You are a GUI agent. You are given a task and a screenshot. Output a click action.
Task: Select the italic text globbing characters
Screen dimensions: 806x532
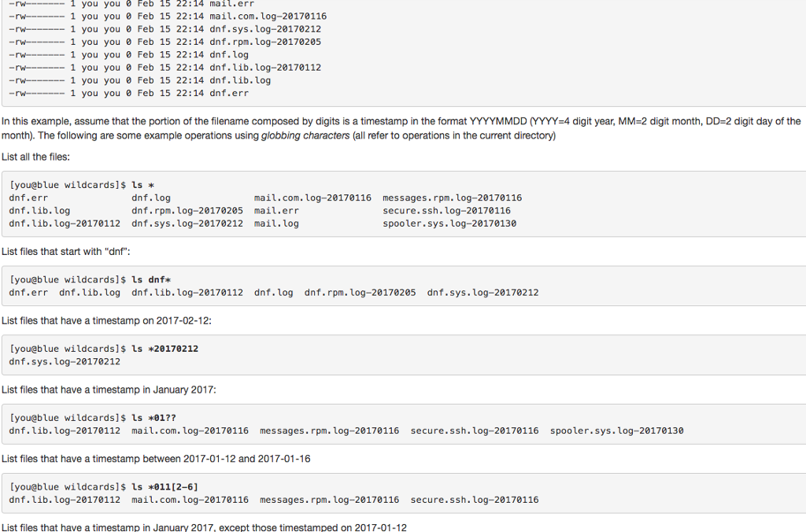click(304, 135)
